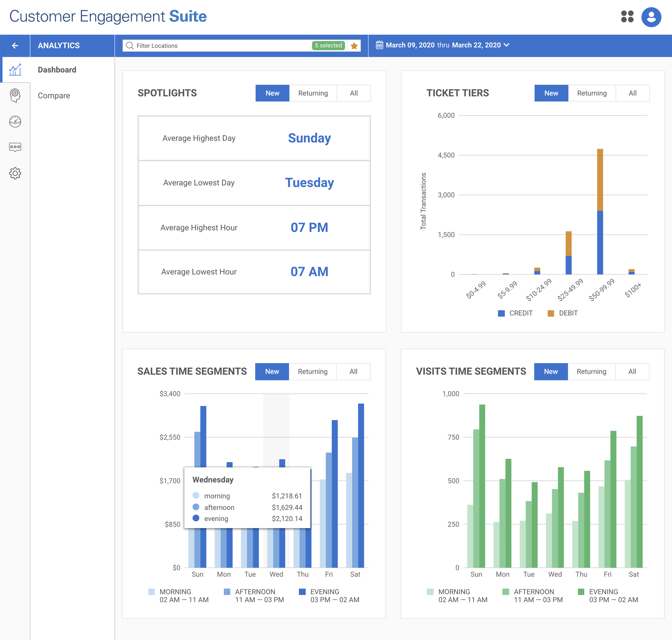Select Returning in Ticket Tiers

592,93
